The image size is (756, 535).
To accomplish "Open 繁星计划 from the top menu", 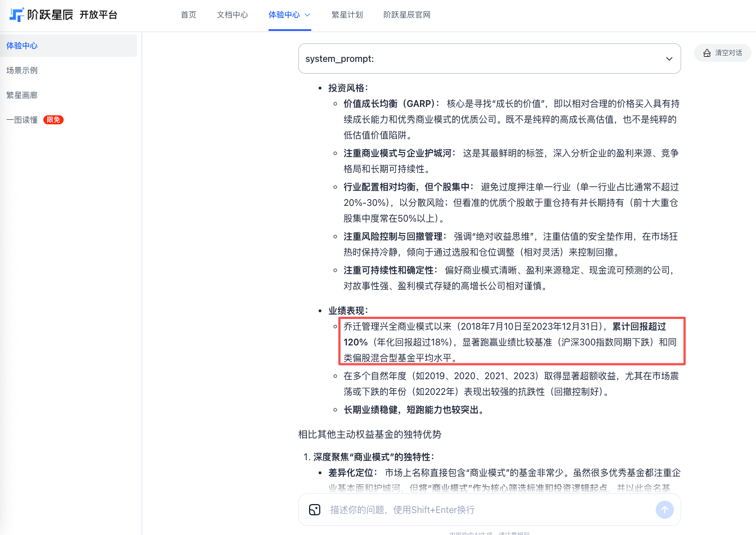I will (347, 15).
